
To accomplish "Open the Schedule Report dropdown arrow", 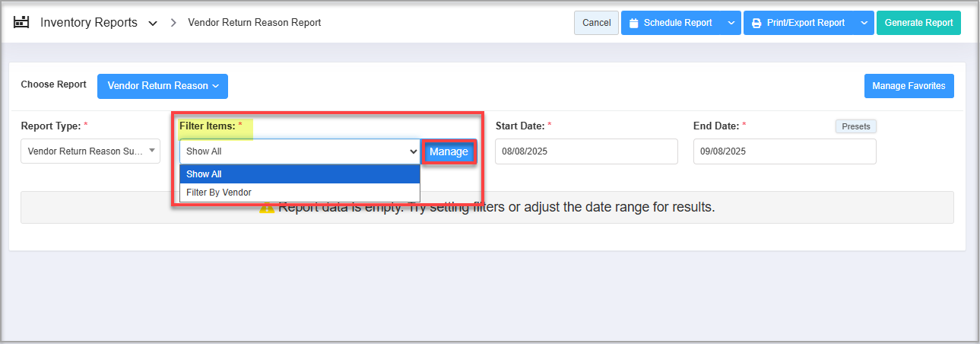I will pos(731,23).
